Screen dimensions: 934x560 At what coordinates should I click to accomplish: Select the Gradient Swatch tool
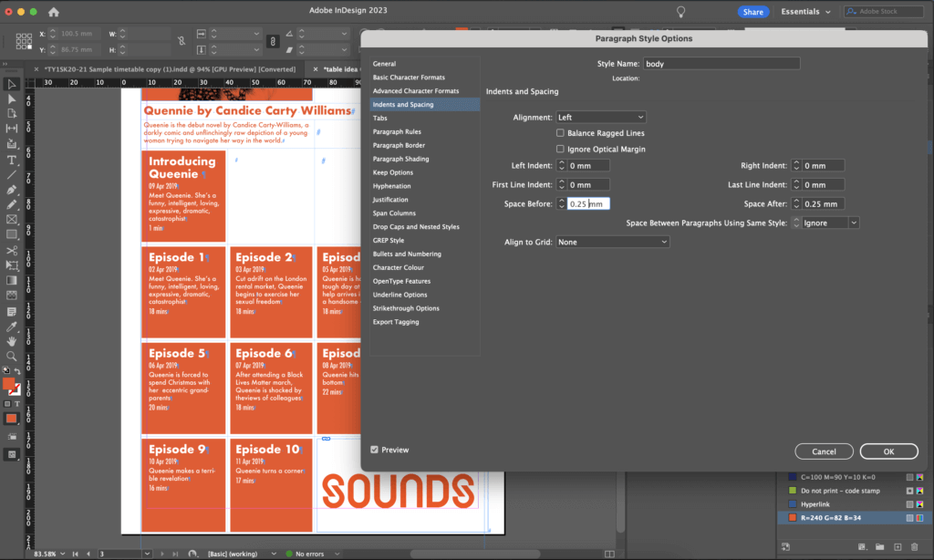click(x=11, y=280)
